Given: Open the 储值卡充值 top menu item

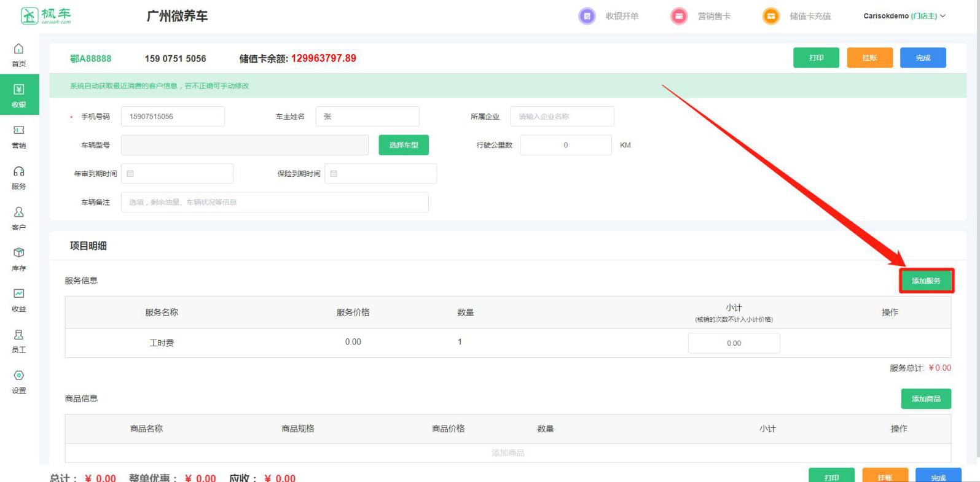Looking at the screenshot, I should (x=810, y=16).
